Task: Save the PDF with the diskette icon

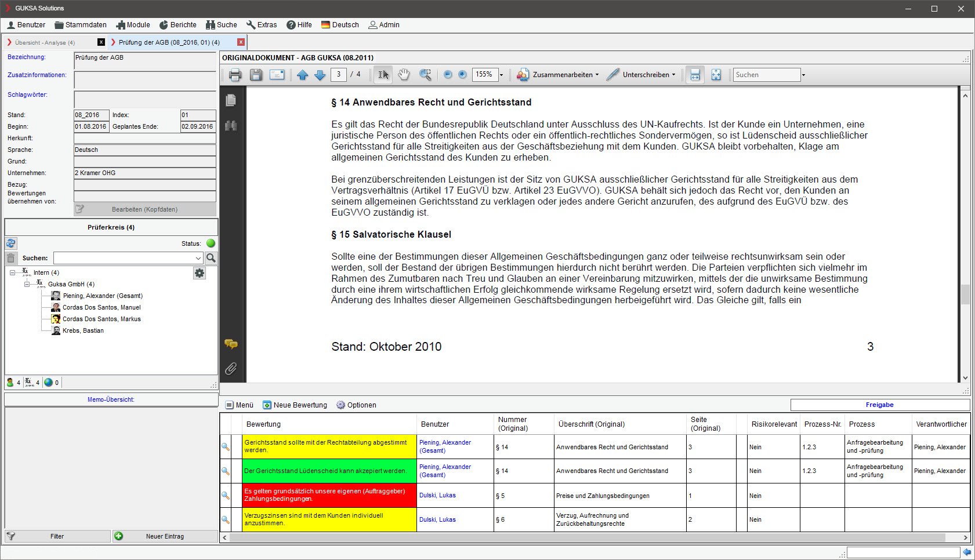Action: coord(256,75)
